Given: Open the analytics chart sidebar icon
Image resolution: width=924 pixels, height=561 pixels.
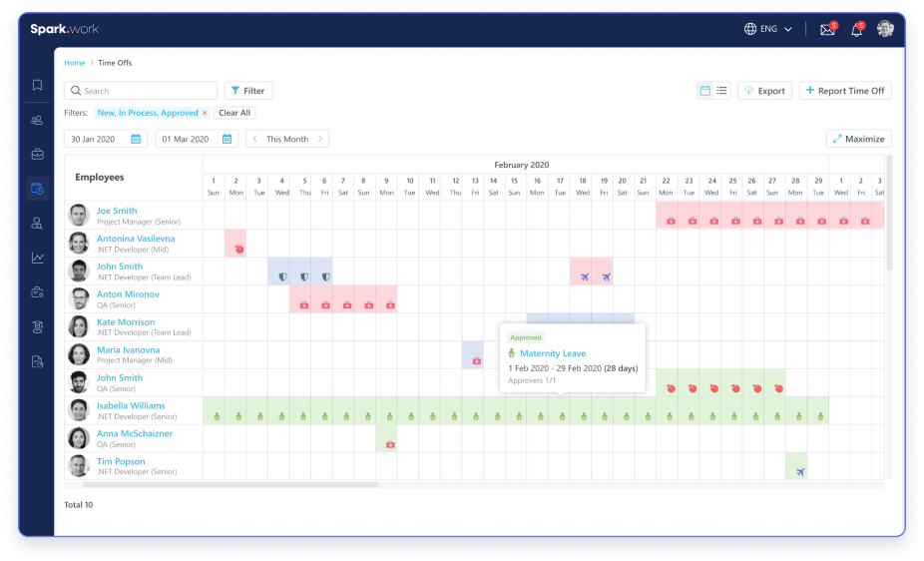Looking at the screenshot, I should click(x=37, y=258).
